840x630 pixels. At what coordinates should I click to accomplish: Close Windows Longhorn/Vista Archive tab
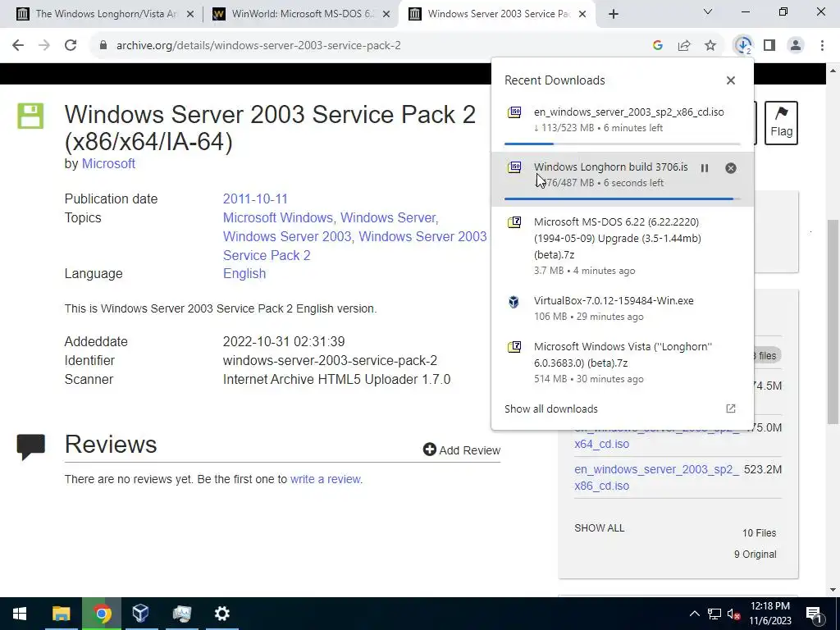tap(189, 14)
